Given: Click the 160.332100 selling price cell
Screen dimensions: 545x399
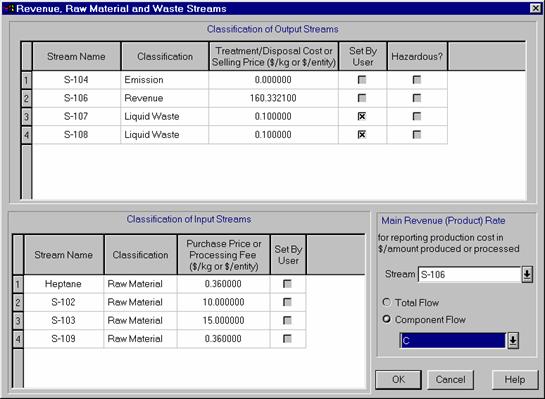Looking at the screenshot, I should (x=274, y=98).
